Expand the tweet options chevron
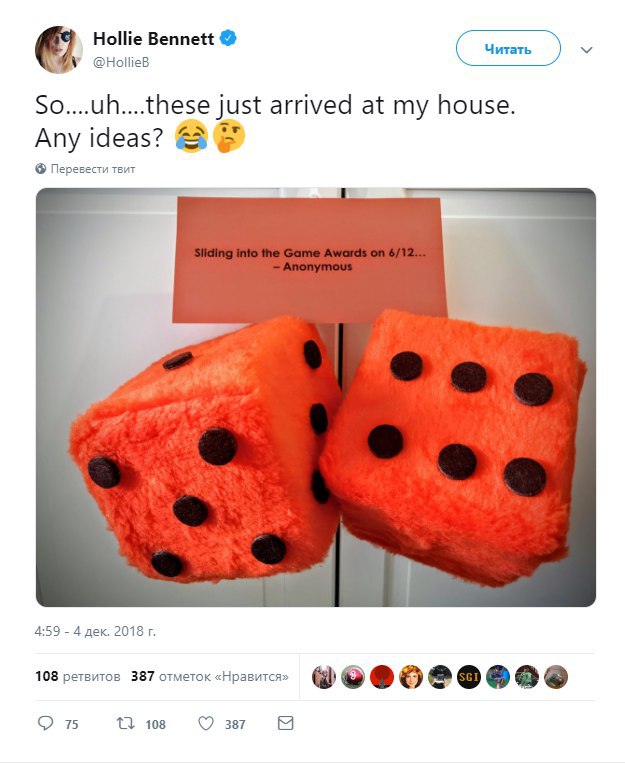Viewport: 625px width, 763px height. (x=587, y=50)
